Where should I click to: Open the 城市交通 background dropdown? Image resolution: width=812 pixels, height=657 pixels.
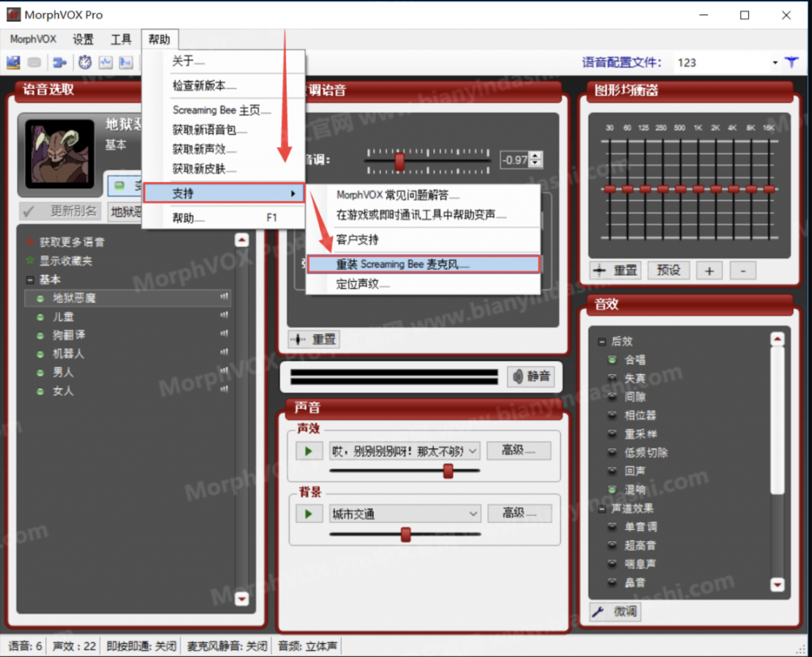click(473, 514)
